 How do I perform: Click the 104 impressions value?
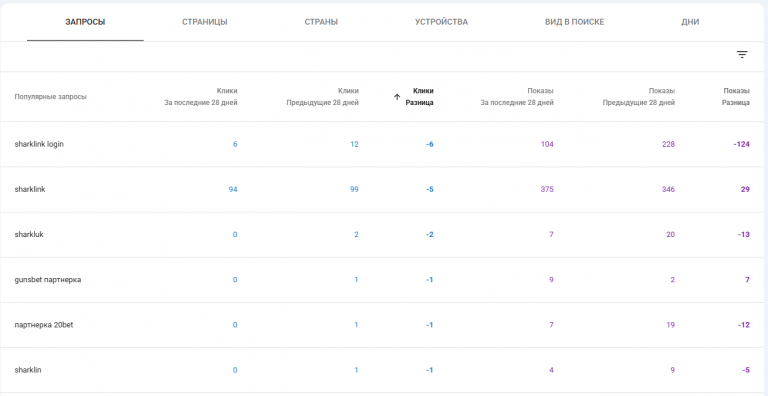pos(547,144)
